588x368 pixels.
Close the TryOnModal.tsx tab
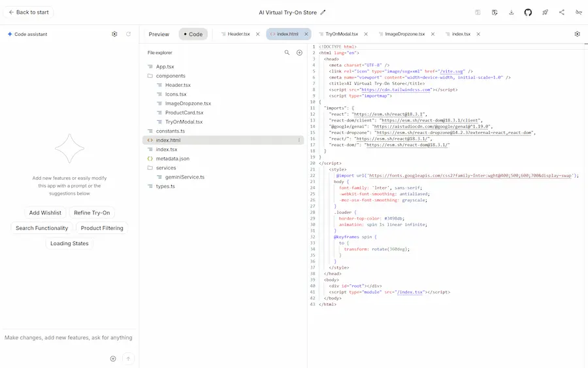(366, 34)
